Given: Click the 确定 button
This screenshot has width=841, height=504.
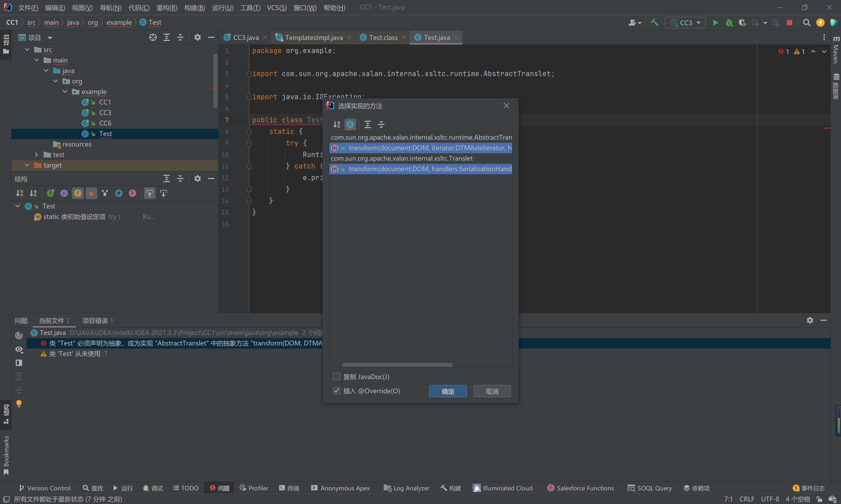Looking at the screenshot, I should point(448,391).
